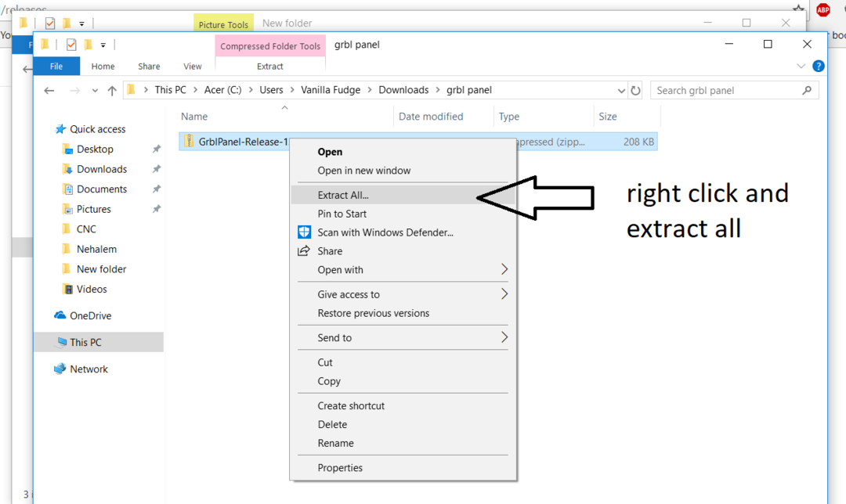This screenshot has width=846, height=504.
Task: Open the File tab
Action: coord(56,67)
